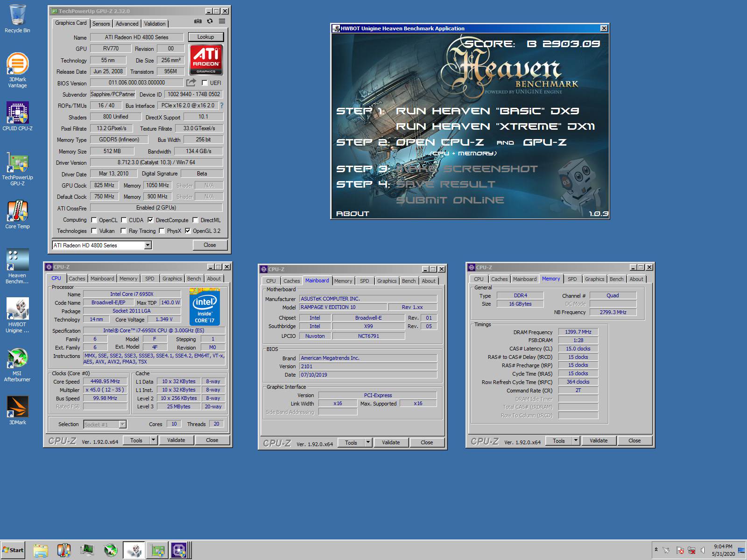
Task: Toggle the CUDA checkbox
Action: click(124, 220)
